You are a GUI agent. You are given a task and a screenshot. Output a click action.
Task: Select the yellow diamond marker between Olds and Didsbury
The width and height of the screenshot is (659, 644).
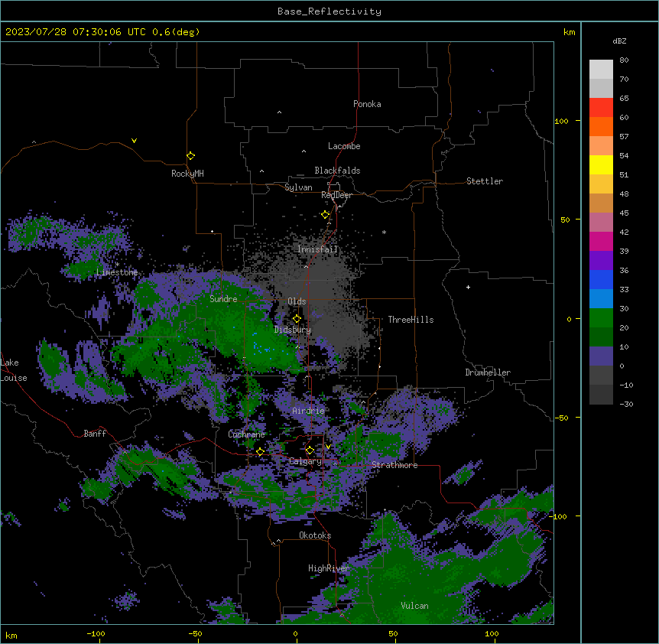(x=297, y=318)
